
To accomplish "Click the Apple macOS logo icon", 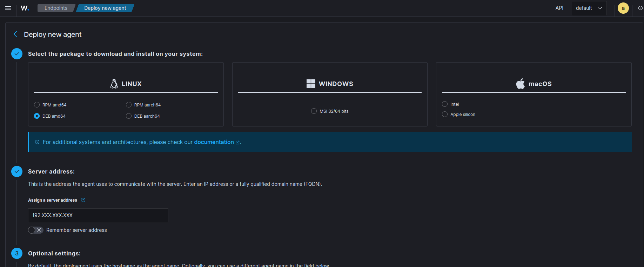I will (521, 84).
